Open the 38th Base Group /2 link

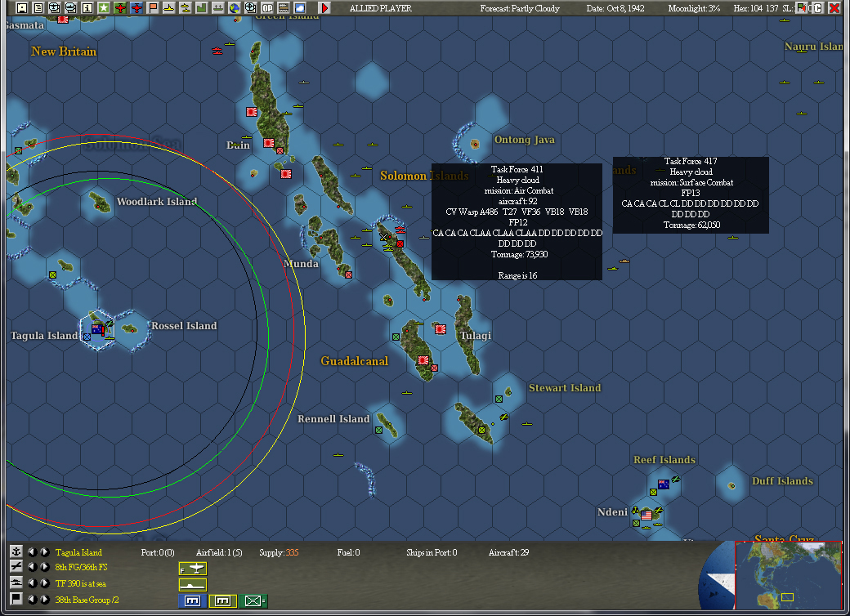coord(87,600)
